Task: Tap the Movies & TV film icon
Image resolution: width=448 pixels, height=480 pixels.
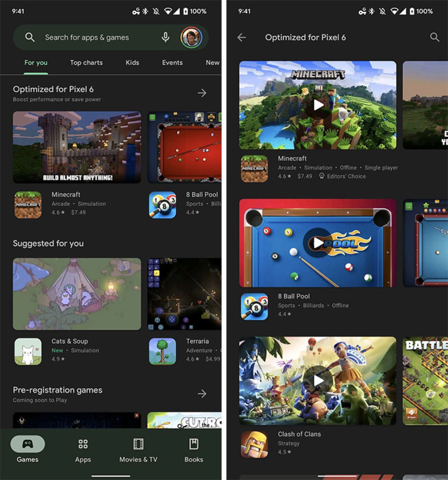Action: (x=138, y=444)
